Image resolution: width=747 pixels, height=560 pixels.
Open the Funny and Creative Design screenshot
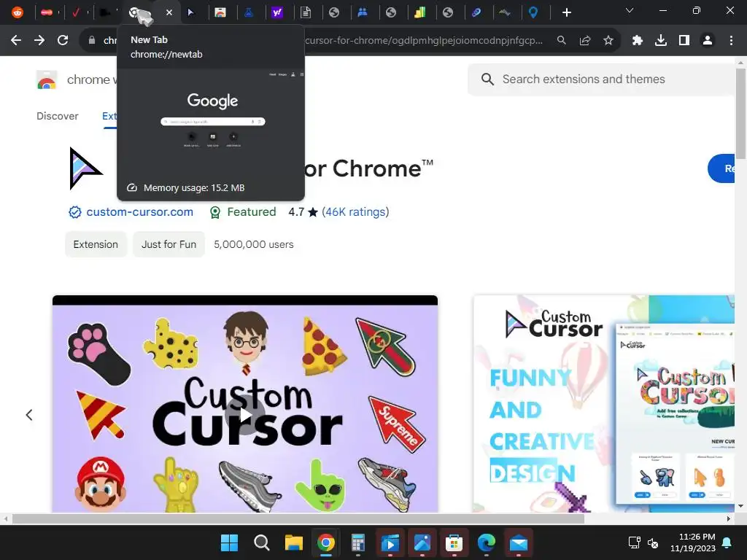coord(604,404)
